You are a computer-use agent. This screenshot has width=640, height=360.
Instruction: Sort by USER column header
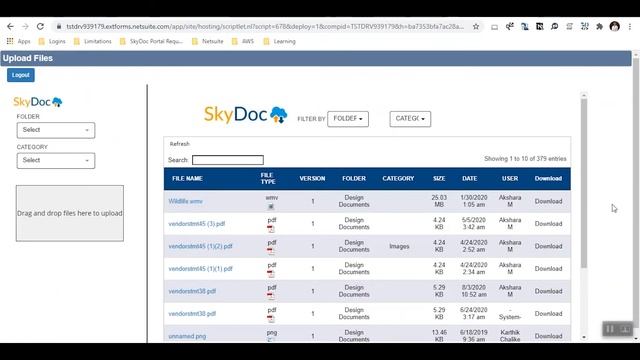pyautogui.click(x=510, y=178)
